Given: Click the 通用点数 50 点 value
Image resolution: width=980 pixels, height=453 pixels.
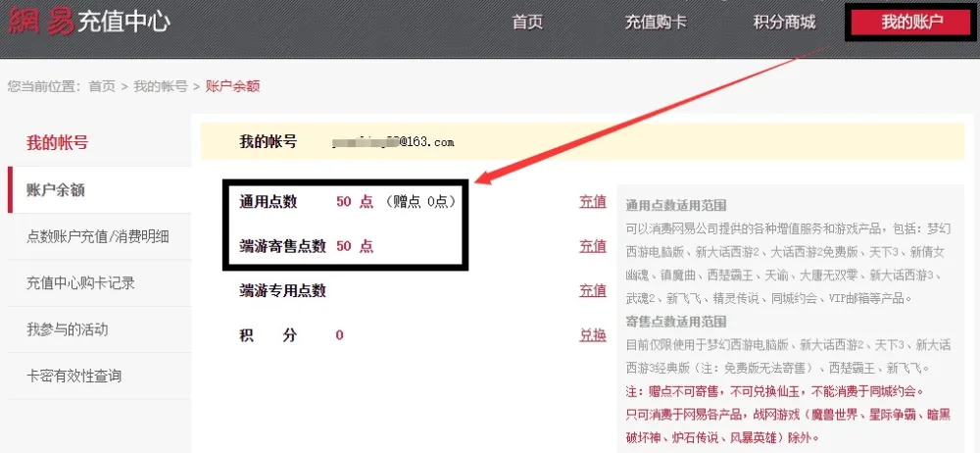Looking at the screenshot, I should click(x=355, y=201).
